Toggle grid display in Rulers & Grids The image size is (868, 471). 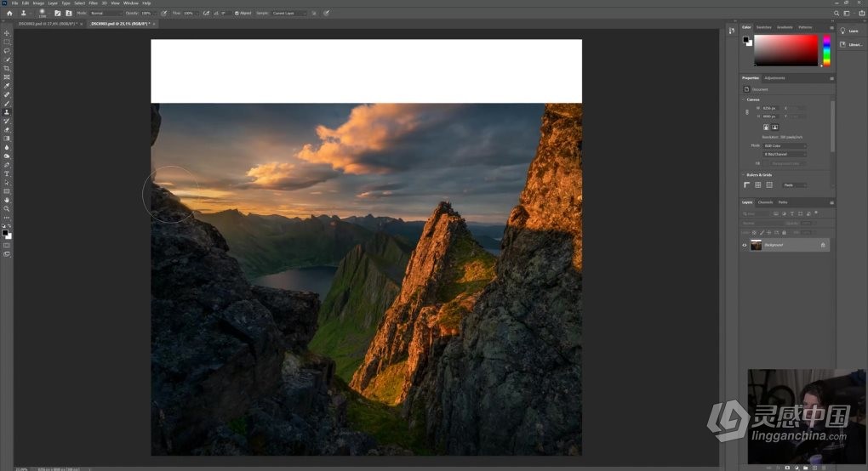758,185
